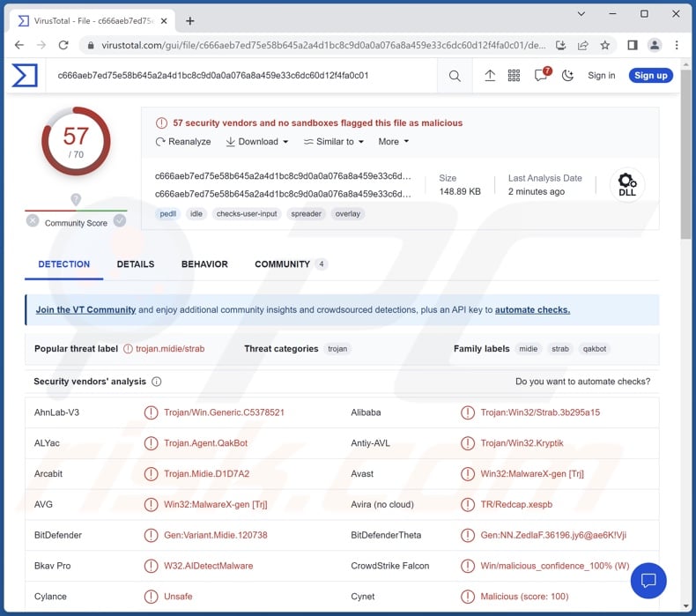The height and width of the screenshot is (616, 696).
Task: Open the Join the VT Community link
Action: 85,310
